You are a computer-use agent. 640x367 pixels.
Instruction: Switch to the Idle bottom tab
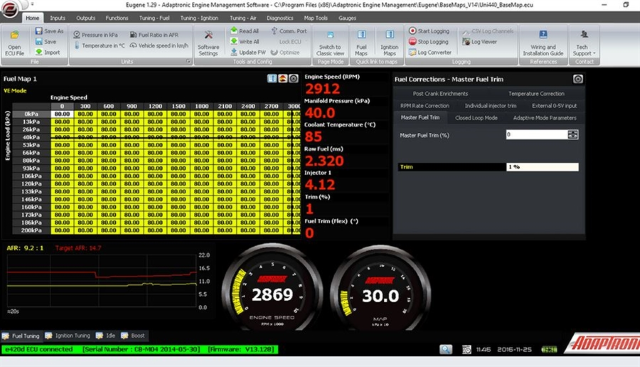point(106,336)
